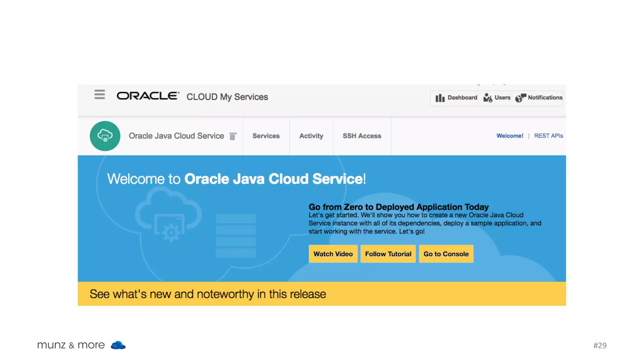Open the REST APIs link
This screenshot has height=362, width=644.
[548, 136]
